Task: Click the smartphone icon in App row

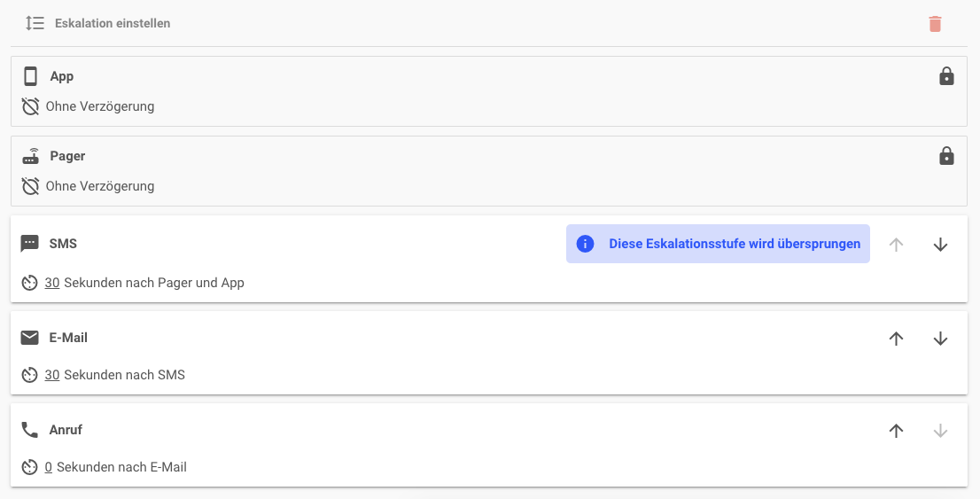Action: (x=31, y=76)
